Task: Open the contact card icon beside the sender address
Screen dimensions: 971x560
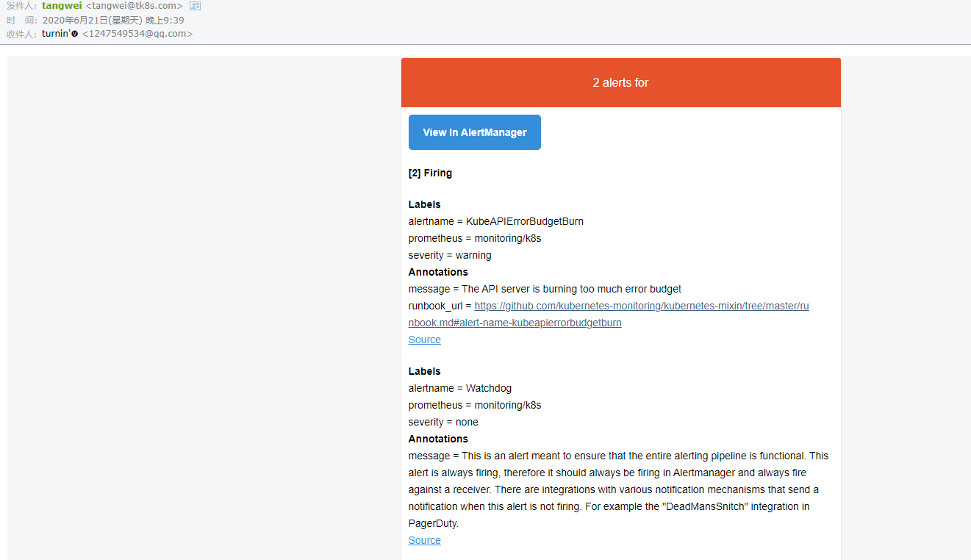Action: coord(195,6)
